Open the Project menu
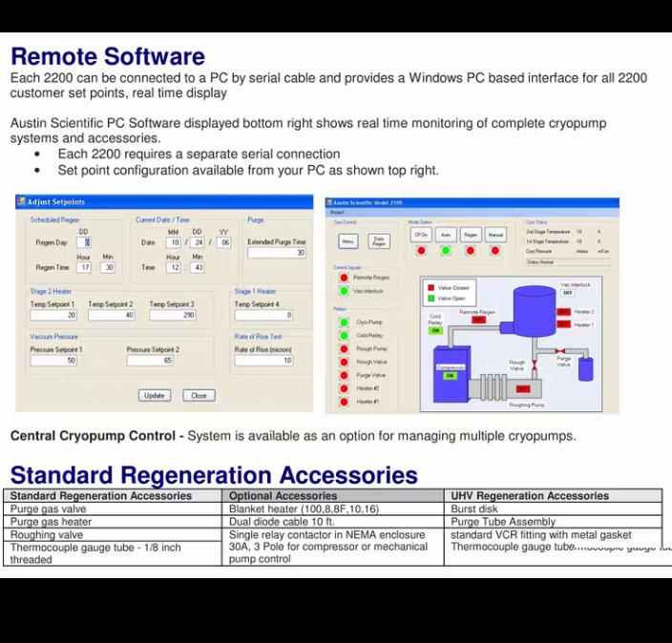 coord(337,213)
